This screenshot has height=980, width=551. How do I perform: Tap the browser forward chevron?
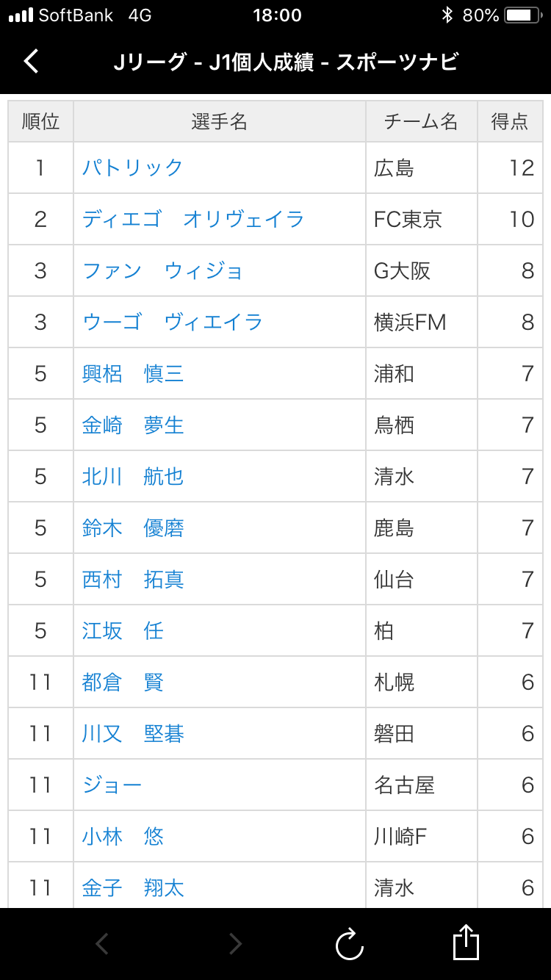pos(235,944)
